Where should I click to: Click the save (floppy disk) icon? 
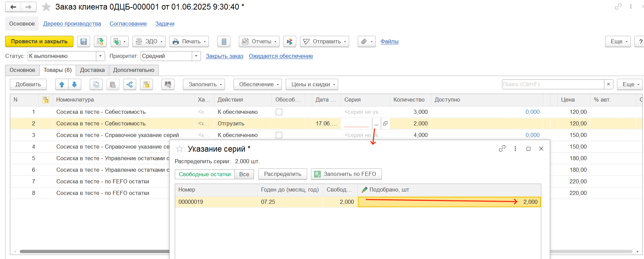click(x=84, y=42)
